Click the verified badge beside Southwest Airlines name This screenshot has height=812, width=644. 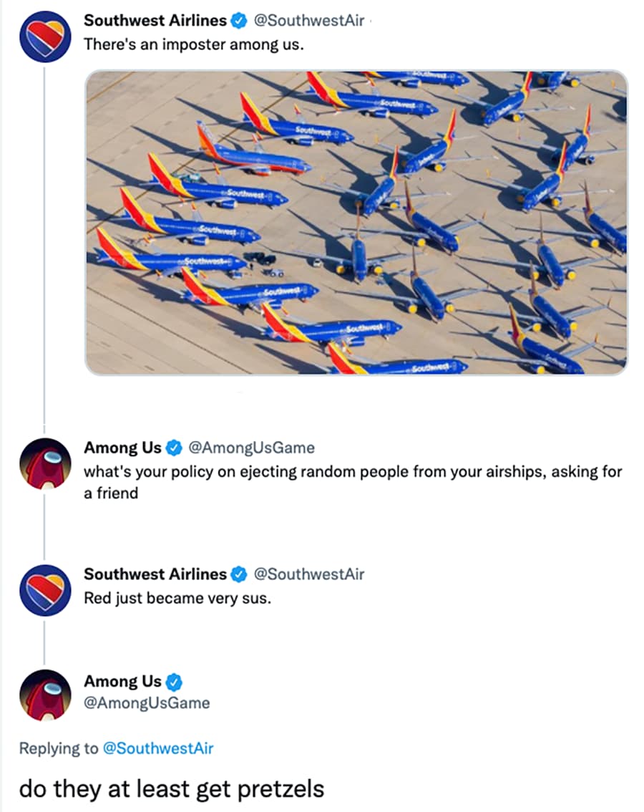(x=238, y=21)
